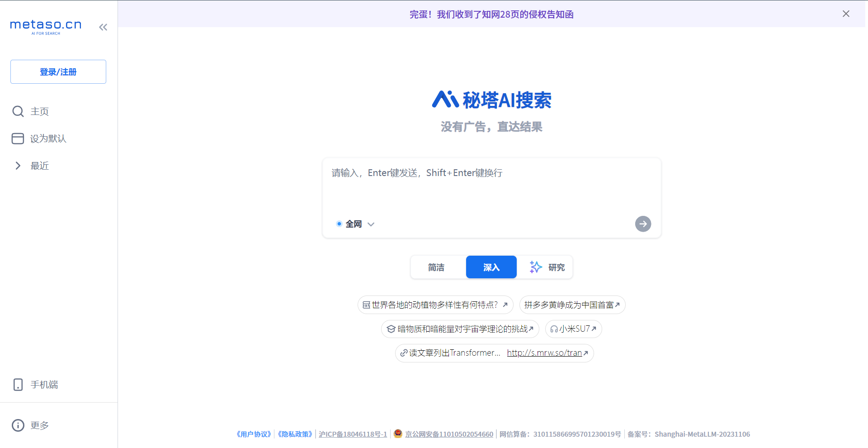This screenshot has width=868, height=448.
Task: Expand the 最近 section chevron
Action: [18, 166]
